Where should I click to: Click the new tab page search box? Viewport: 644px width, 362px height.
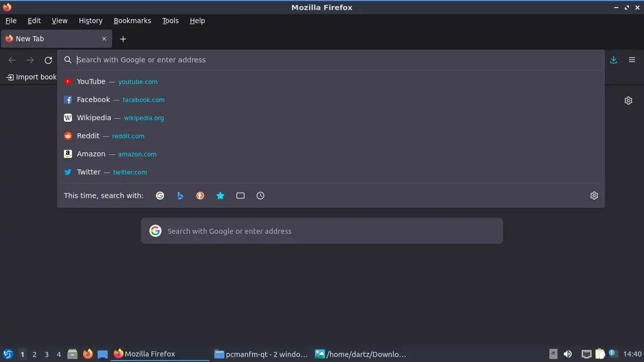click(322, 231)
